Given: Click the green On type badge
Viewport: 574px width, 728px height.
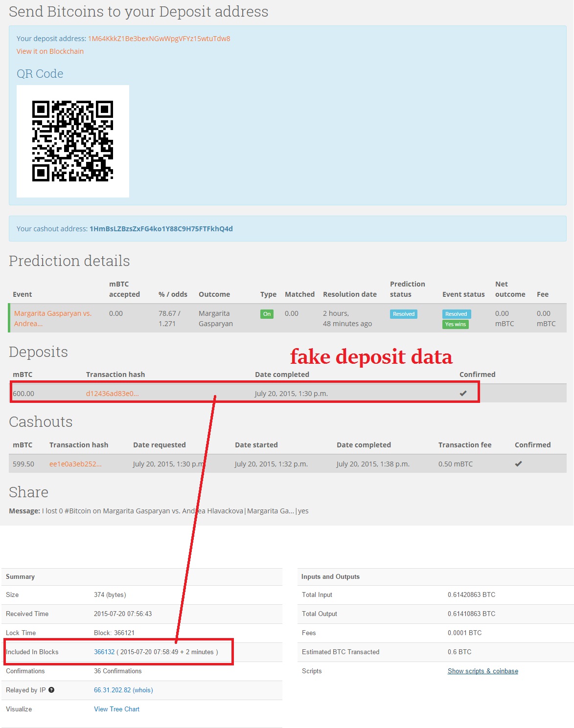Looking at the screenshot, I should 267,314.
